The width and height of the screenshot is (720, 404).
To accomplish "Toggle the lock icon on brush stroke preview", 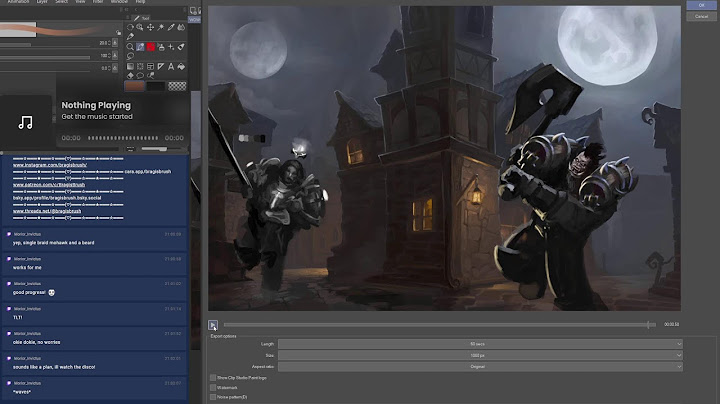I will point(118,33).
